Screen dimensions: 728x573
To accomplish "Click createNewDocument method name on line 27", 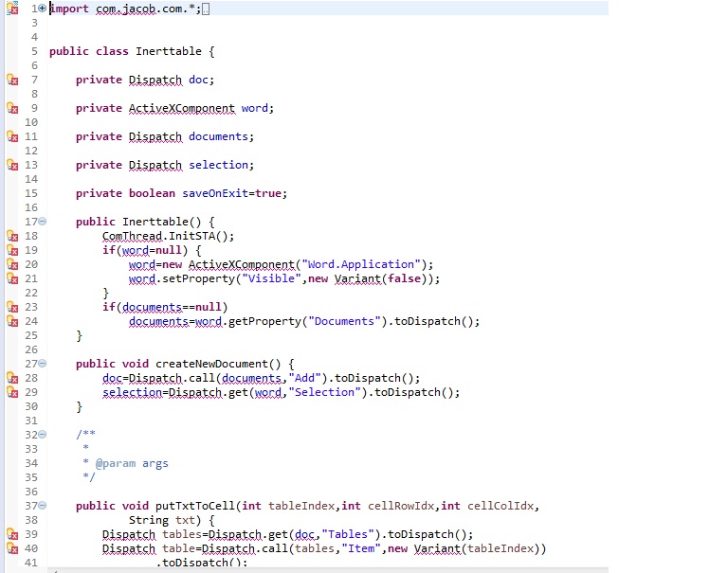I will pyautogui.click(x=211, y=364).
